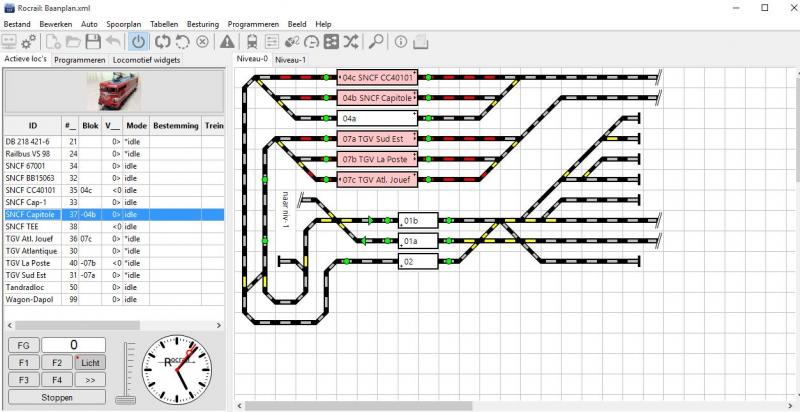
Task: Toggle track power button
Action: tap(138, 42)
